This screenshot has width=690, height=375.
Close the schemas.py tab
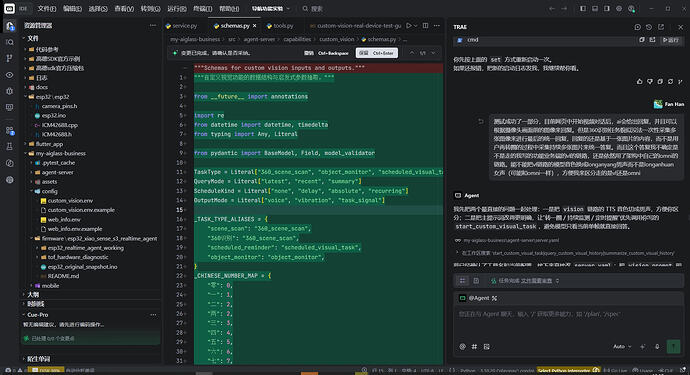click(x=254, y=26)
